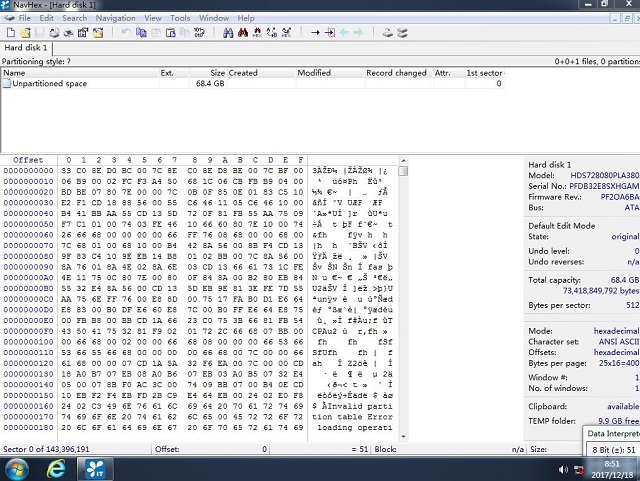Viewport: 640px width, 481px height.
Task: Click the modify data 101/010 icon
Action: 200,33
